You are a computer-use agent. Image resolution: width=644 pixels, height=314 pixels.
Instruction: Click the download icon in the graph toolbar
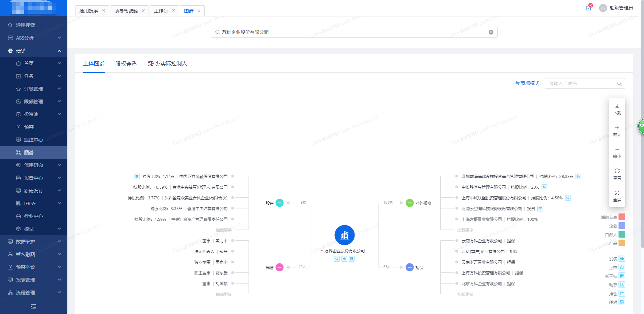(x=617, y=106)
